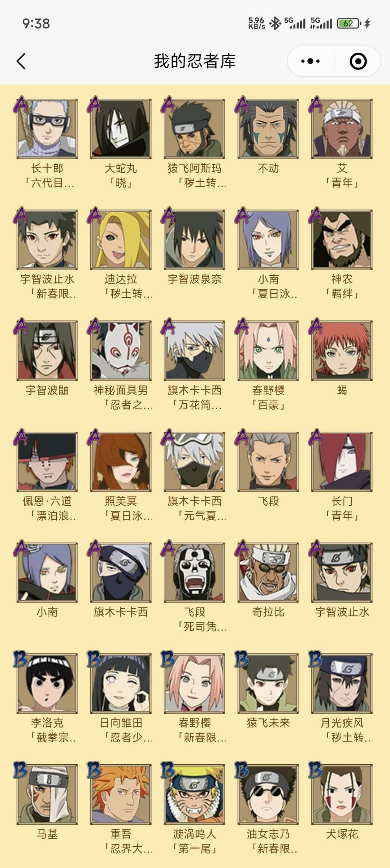Select the 日向雏田 B-rank avatar
This screenshot has width=390, height=868.
coord(121,683)
